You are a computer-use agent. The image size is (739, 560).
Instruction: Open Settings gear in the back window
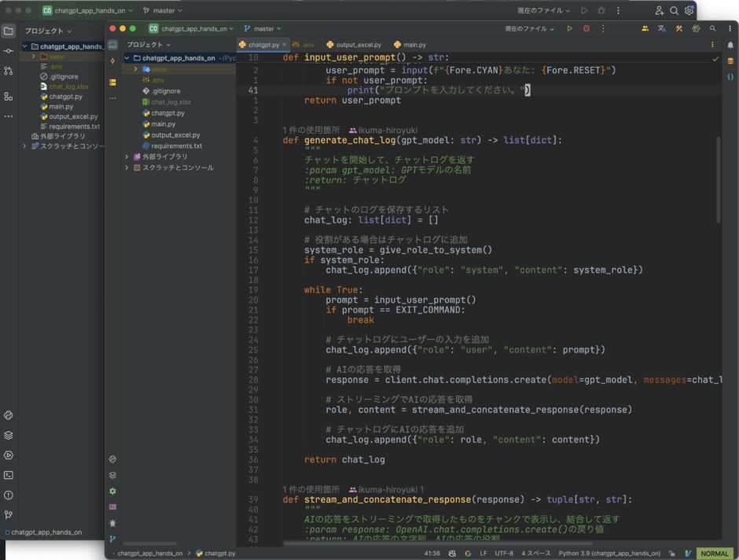(689, 11)
